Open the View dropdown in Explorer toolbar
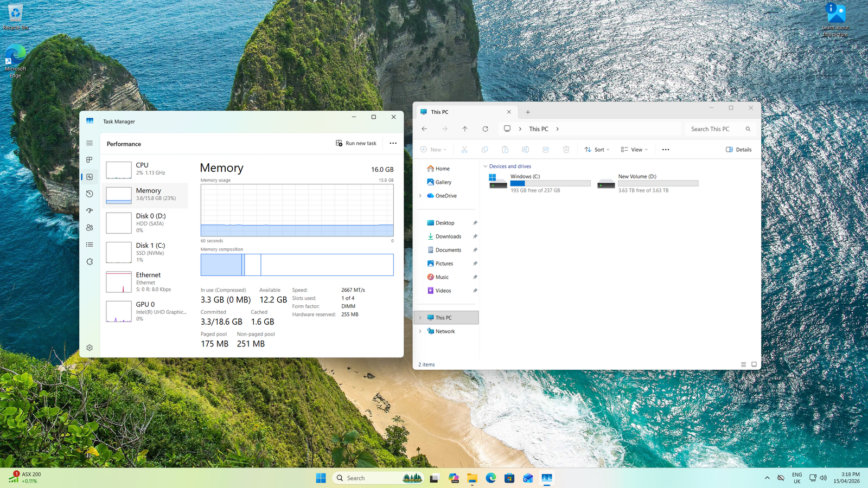The height and width of the screenshot is (488, 868). (x=634, y=150)
